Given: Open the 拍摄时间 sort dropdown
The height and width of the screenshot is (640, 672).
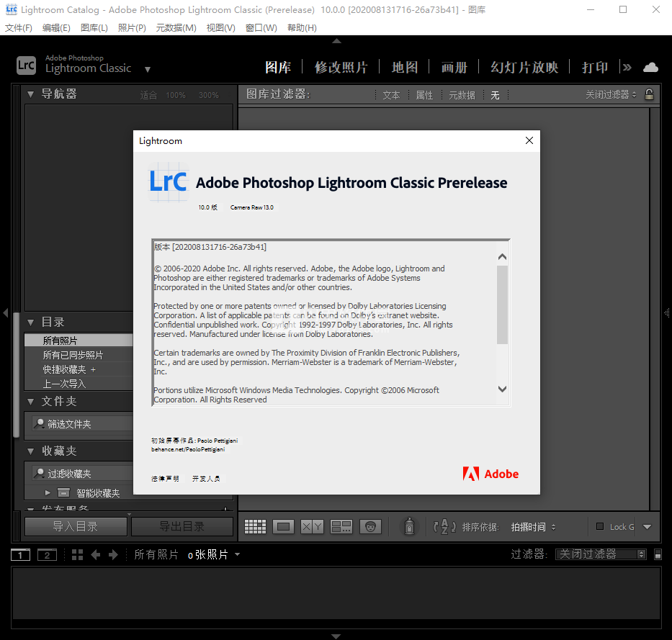Looking at the screenshot, I should tap(533, 527).
